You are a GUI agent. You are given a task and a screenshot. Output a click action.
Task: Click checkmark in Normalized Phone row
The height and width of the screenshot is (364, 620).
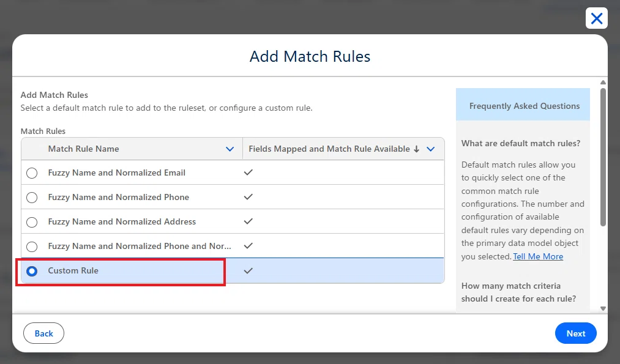(x=248, y=197)
